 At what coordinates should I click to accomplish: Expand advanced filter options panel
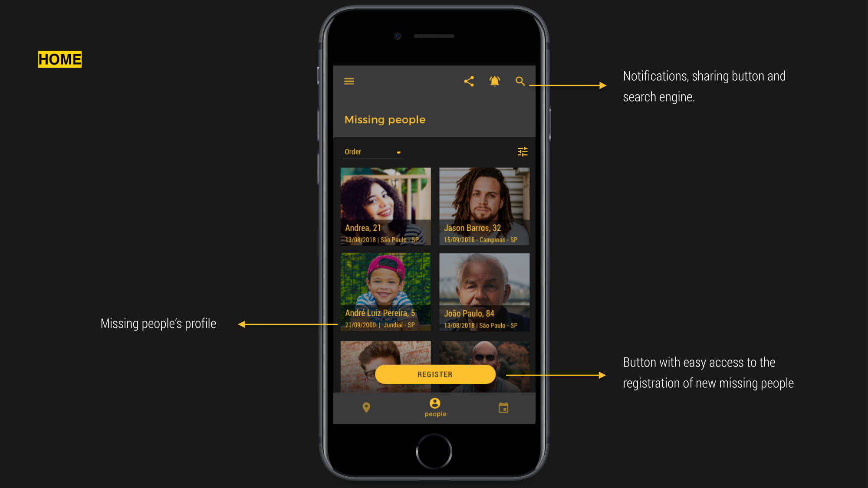522,152
